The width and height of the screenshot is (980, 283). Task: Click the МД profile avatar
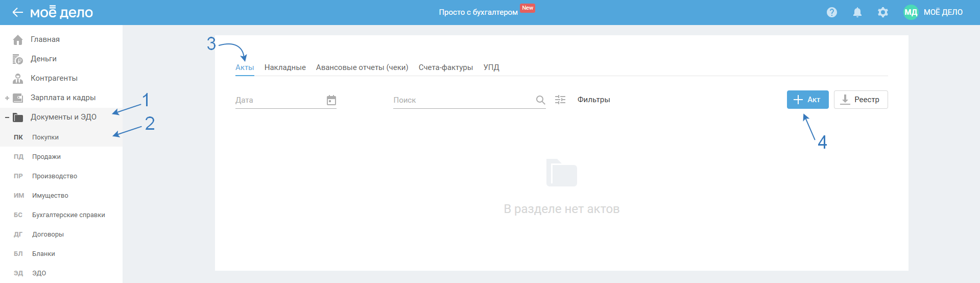pos(911,12)
